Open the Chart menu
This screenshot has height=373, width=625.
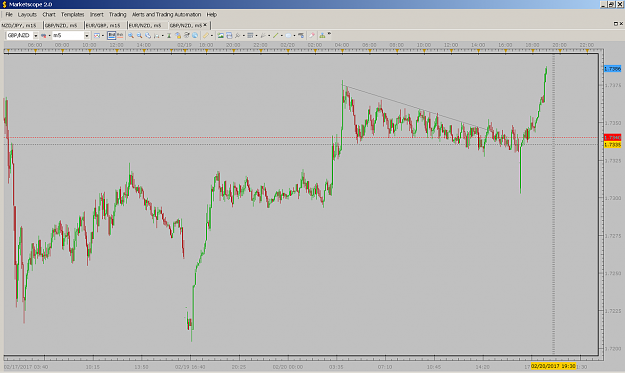point(49,14)
